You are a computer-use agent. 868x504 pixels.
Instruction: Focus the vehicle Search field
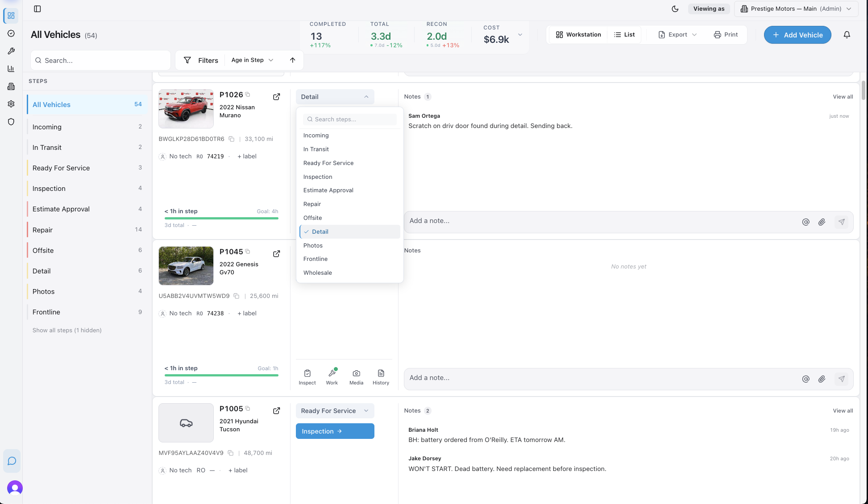(101, 60)
